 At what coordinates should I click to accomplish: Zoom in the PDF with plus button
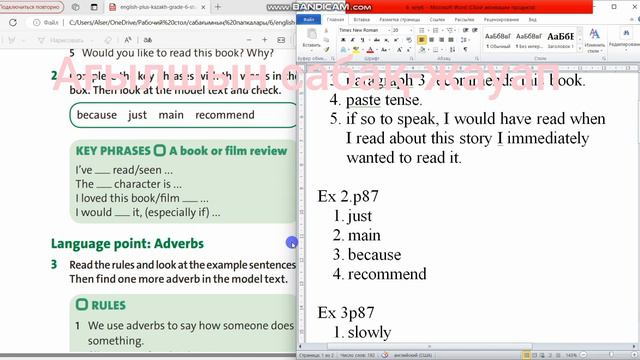(264, 40)
